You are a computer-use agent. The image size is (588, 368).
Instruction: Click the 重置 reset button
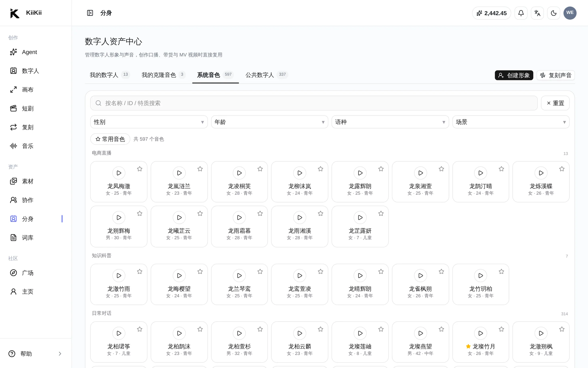pyautogui.click(x=555, y=103)
